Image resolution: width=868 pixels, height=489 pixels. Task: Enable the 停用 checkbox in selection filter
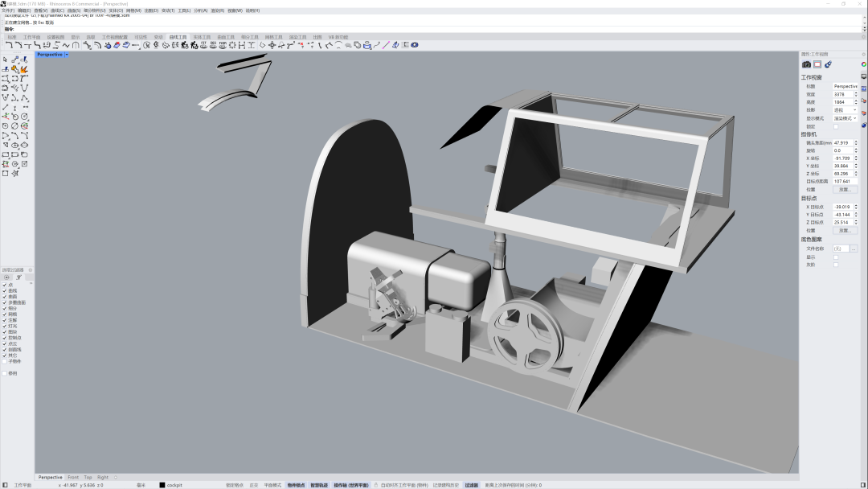5,373
